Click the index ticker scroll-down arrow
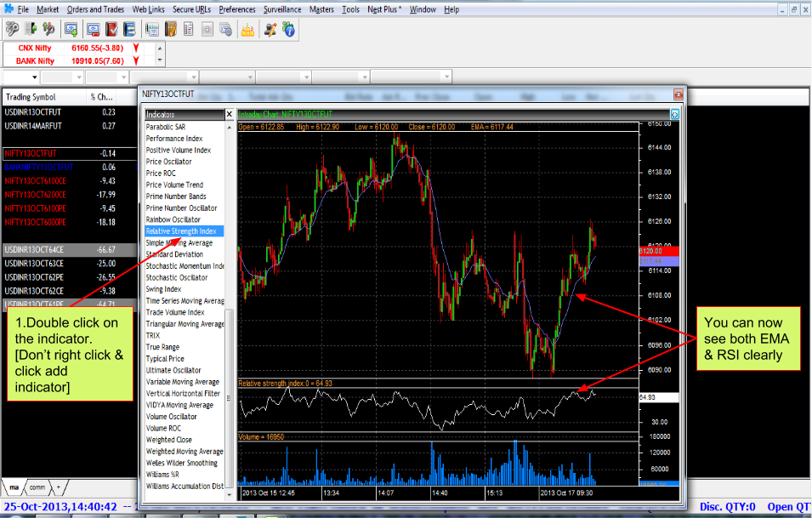The image size is (812, 518). (x=160, y=60)
